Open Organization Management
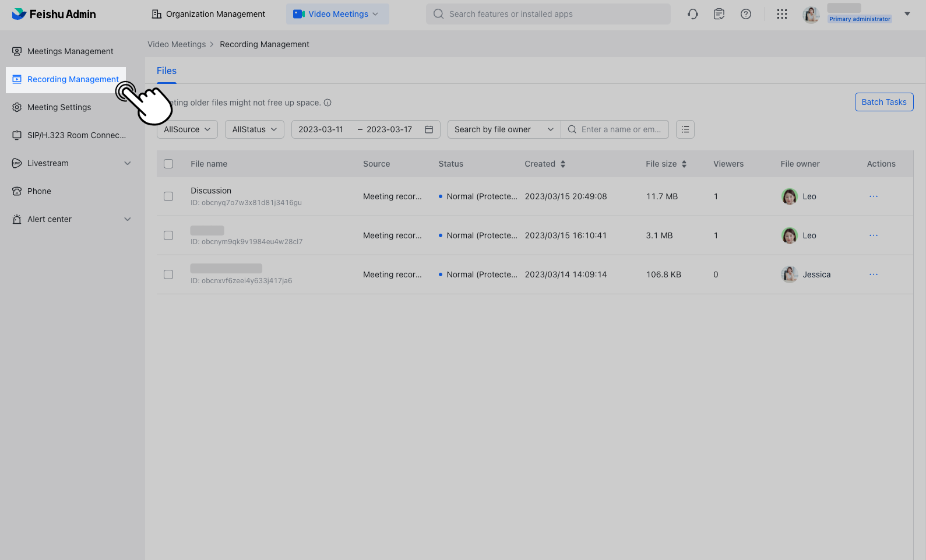Screen dimensions: 926x560 pos(208,14)
